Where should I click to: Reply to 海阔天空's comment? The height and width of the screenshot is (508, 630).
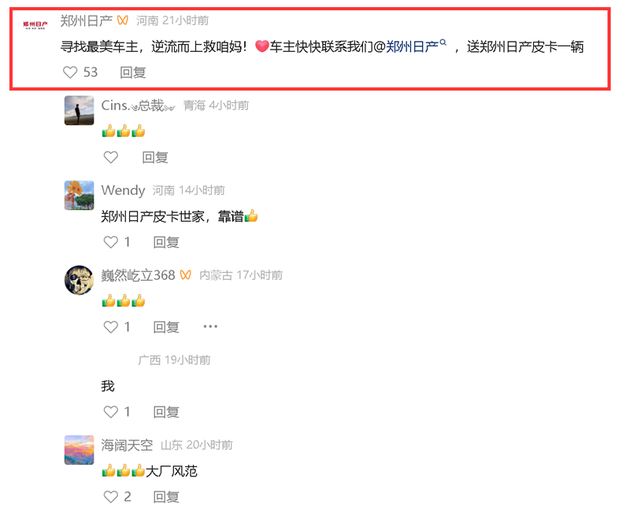coord(166,497)
